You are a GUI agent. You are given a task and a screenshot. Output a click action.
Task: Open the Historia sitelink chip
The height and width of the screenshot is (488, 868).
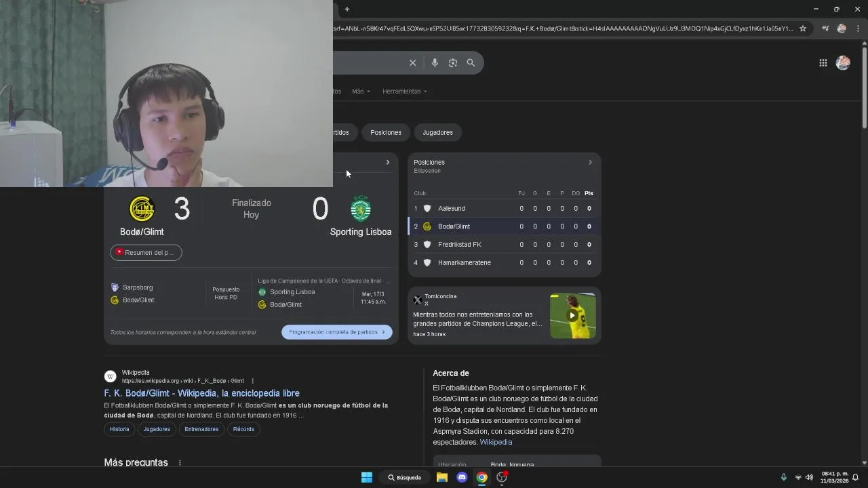tap(119, 429)
